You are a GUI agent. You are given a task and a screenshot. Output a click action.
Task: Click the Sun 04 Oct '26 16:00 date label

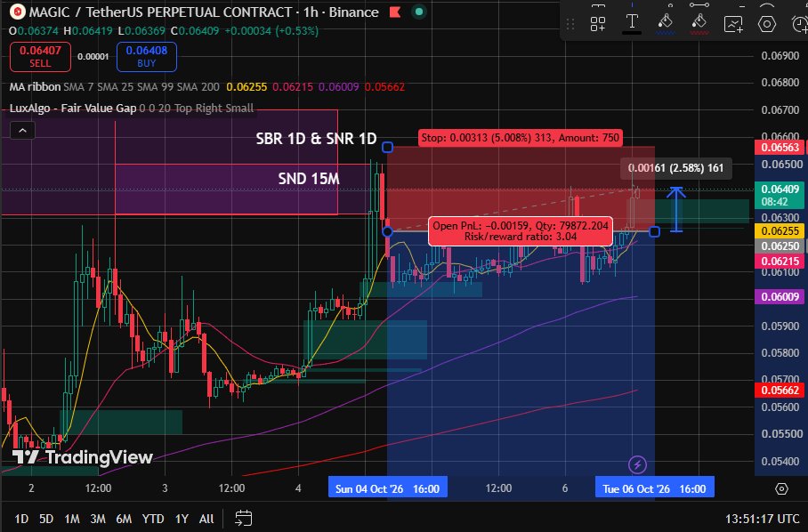coord(387,488)
